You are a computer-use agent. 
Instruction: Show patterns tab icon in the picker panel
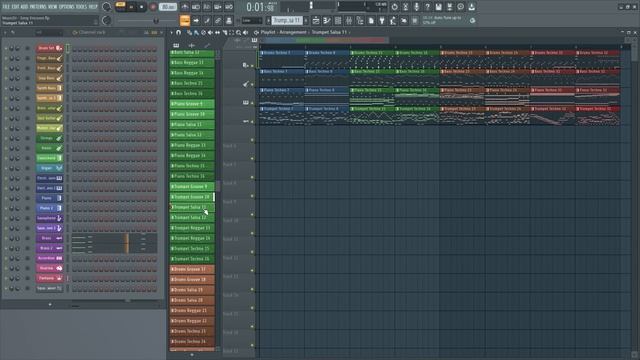click(x=176, y=45)
